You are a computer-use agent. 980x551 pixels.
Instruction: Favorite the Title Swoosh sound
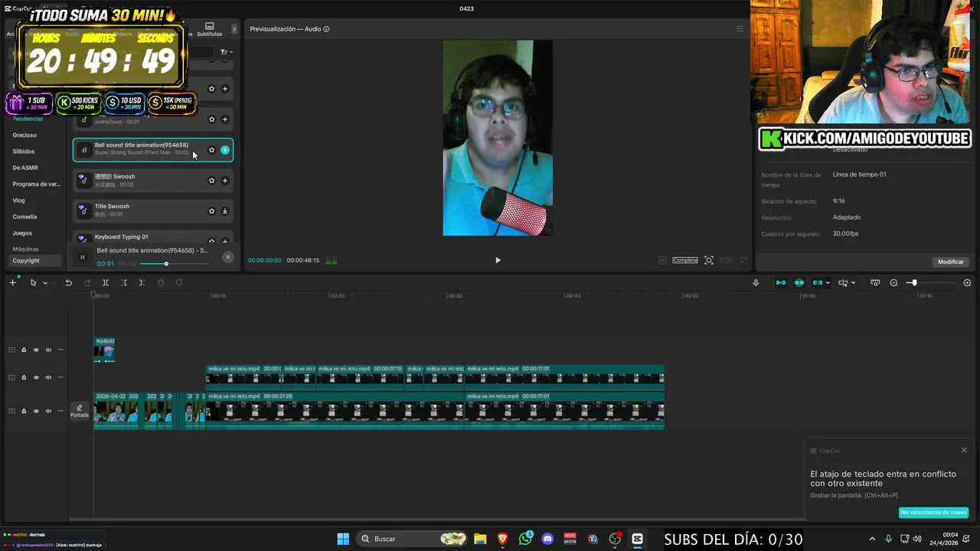[x=212, y=211]
